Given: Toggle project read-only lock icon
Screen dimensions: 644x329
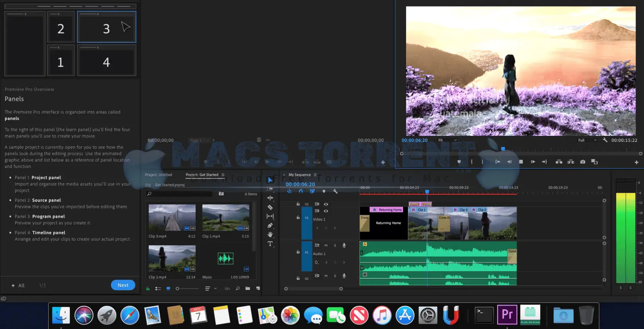Looking at the screenshot, I should point(148,289).
